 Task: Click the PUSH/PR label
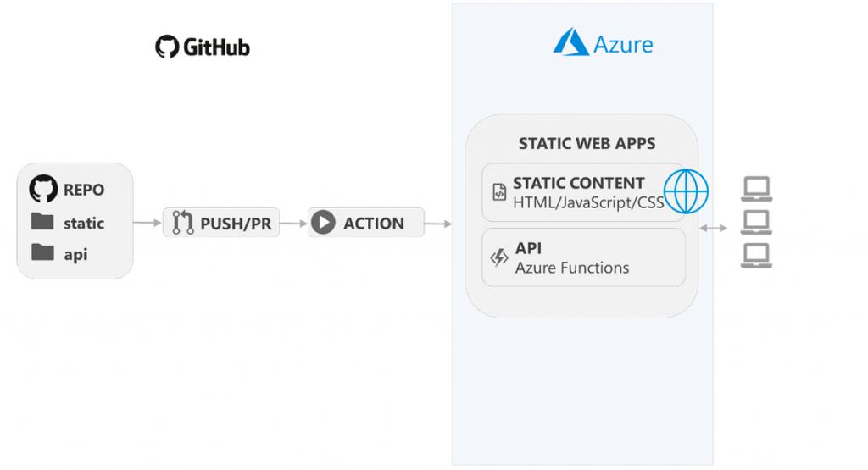tap(236, 224)
